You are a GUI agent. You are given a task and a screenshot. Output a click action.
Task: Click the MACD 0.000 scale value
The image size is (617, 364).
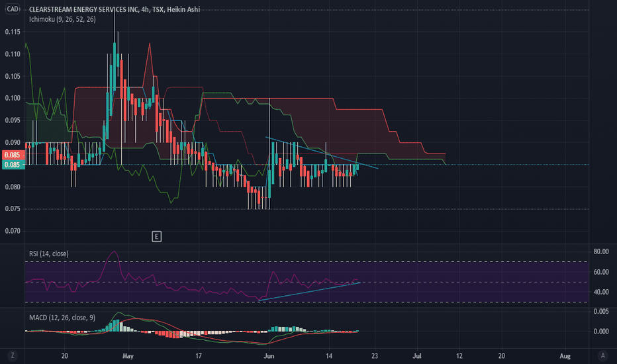click(x=601, y=332)
